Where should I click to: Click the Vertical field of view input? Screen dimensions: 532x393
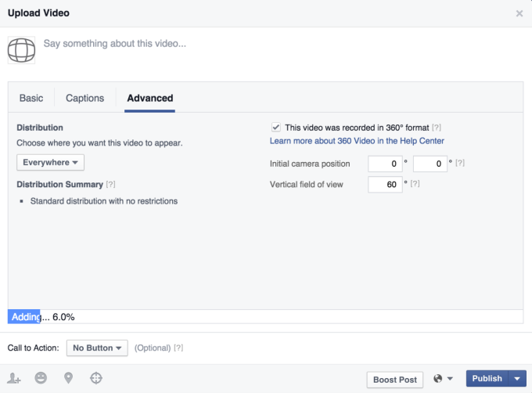(383, 184)
